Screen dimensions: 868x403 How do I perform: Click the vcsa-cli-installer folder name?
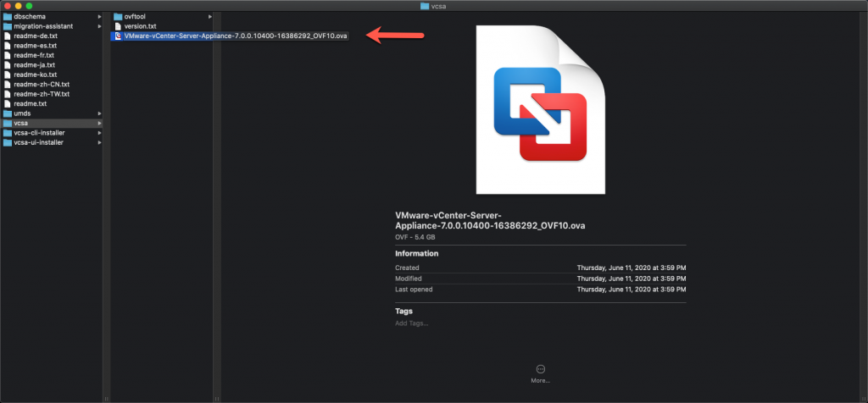(x=39, y=133)
